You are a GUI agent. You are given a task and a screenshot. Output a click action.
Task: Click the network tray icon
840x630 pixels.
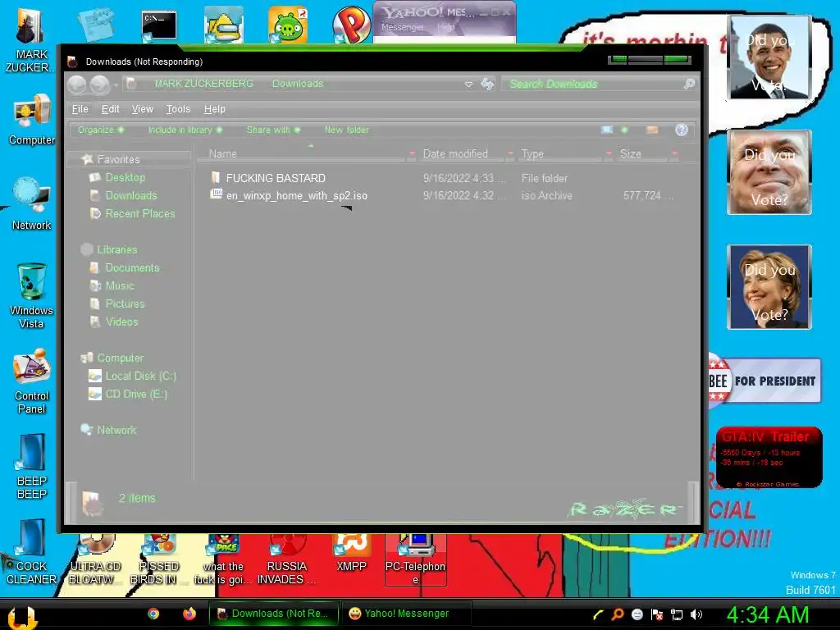[677, 614]
